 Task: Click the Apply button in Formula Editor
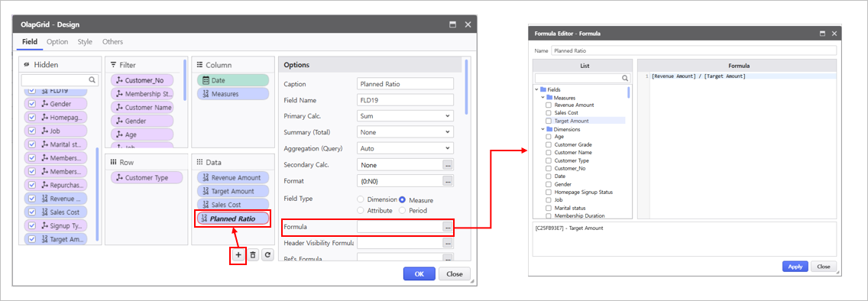[x=795, y=267]
